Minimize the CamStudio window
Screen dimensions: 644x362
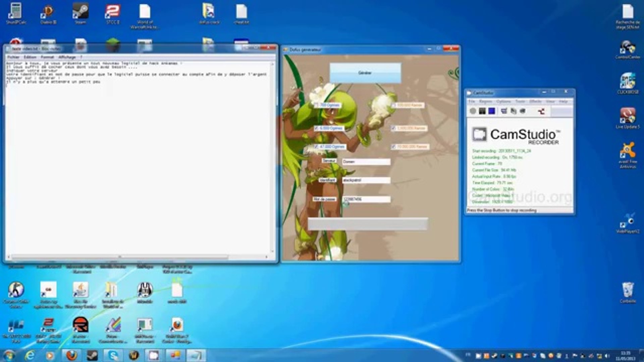coord(544,92)
